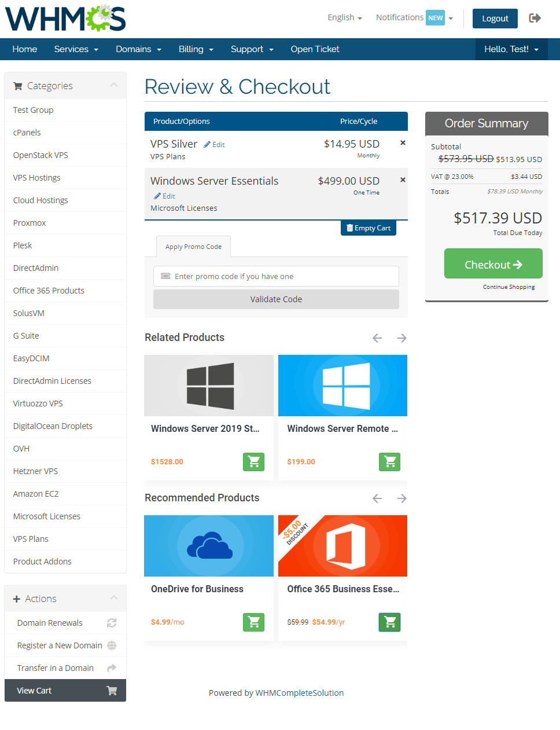Select the Product Addons category

[x=65, y=562]
